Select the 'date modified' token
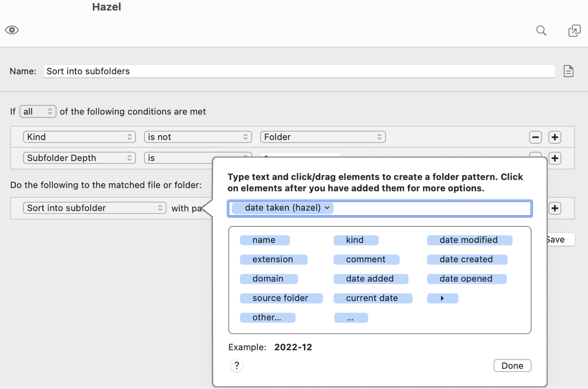588x389 pixels. pyautogui.click(x=469, y=240)
